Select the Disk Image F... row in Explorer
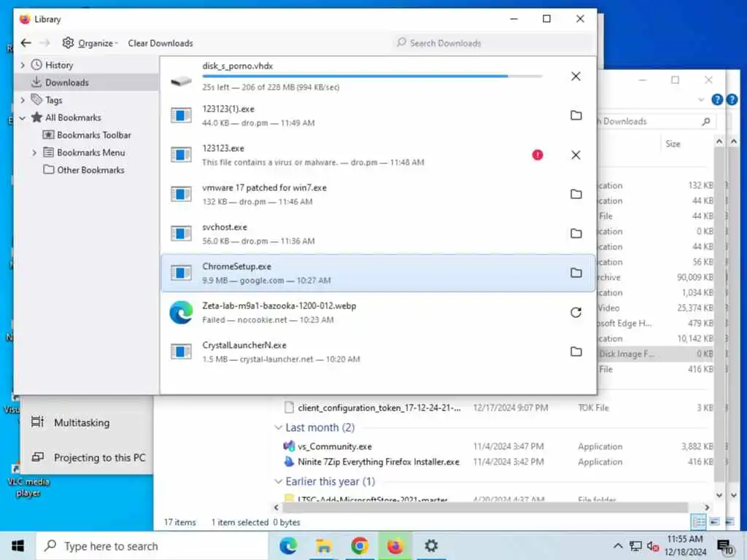The image size is (747, 560). pos(656,354)
